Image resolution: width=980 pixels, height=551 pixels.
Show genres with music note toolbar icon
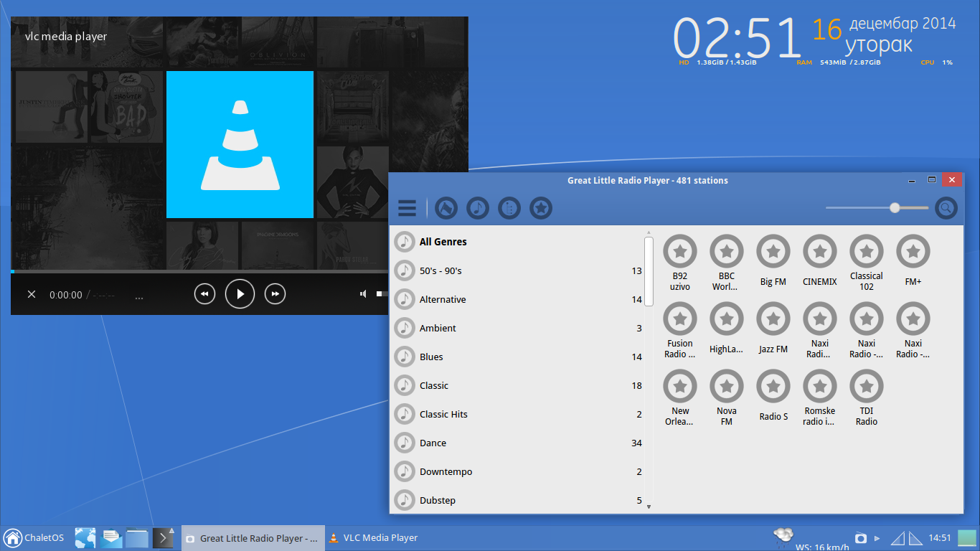(x=478, y=208)
